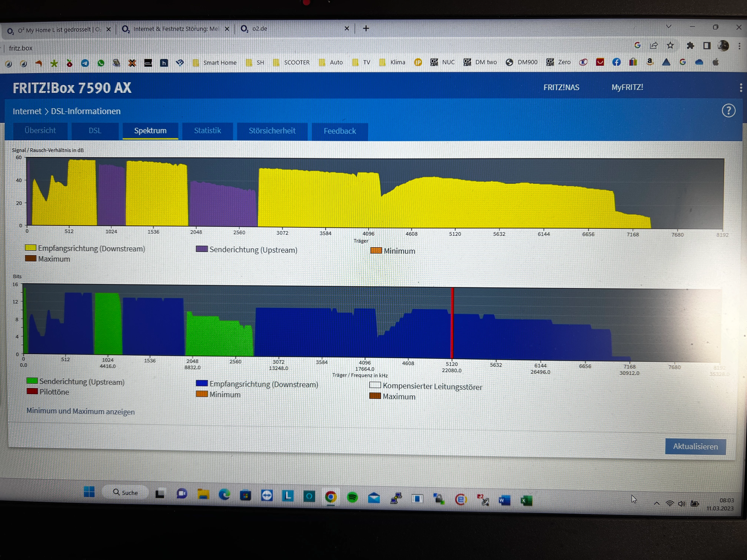Open Spotify from the taskbar
This screenshot has height=560, width=747.
352,497
